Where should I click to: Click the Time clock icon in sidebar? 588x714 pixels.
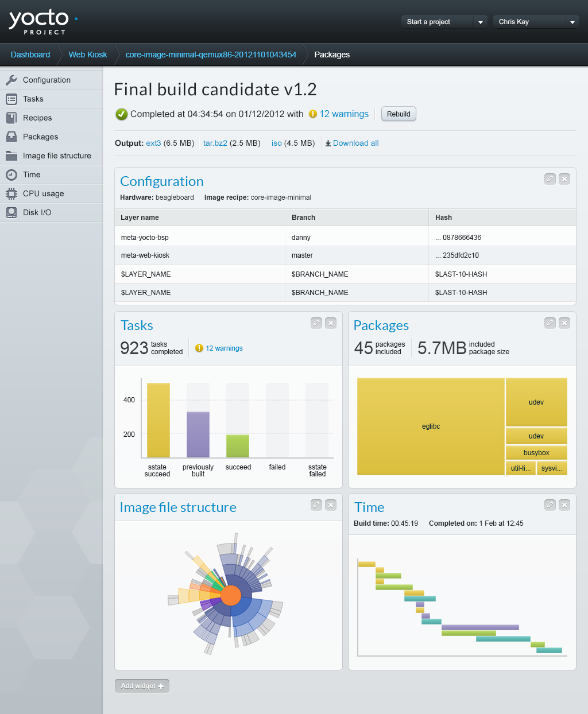[11, 175]
